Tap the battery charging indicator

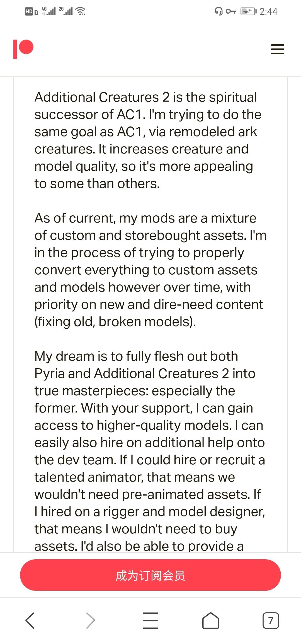tap(248, 11)
